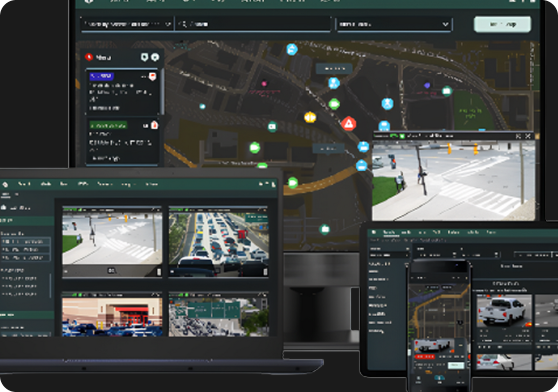Expand the dropdown right of the search field

(x=394, y=24)
